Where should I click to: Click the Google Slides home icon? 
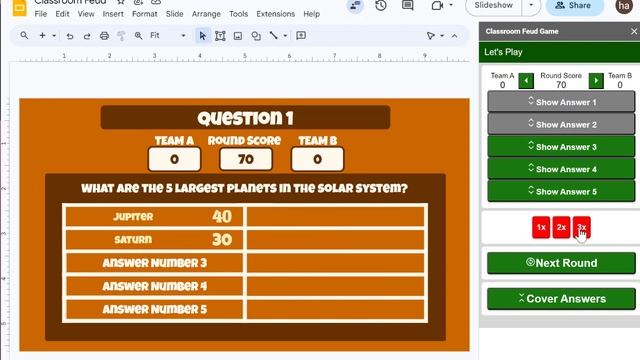coord(19,7)
